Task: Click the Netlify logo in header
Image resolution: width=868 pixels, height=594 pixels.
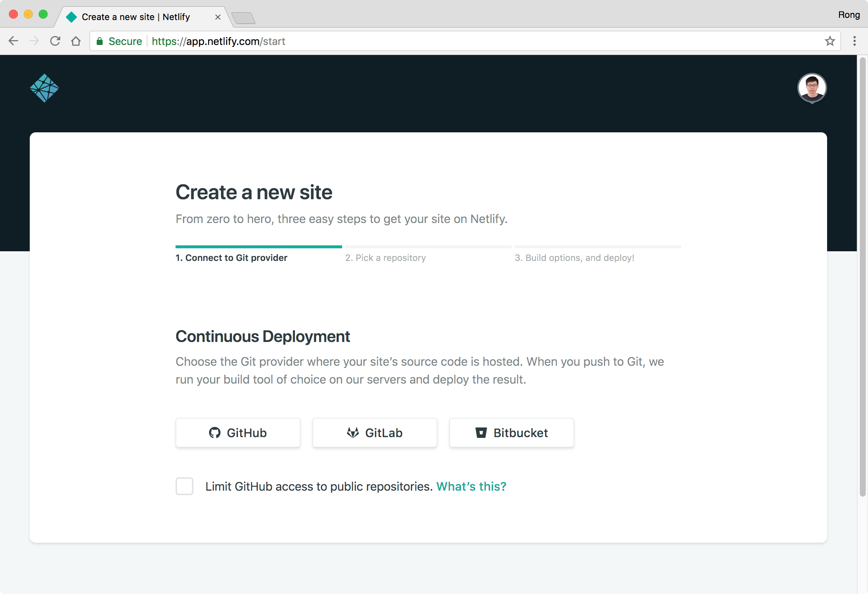Action: click(x=45, y=88)
